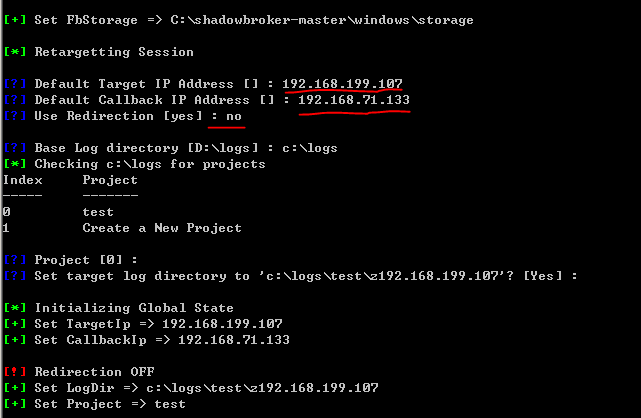Click the underlined 'no' redirection answer
Screen dimensions: 641x418
(233, 116)
